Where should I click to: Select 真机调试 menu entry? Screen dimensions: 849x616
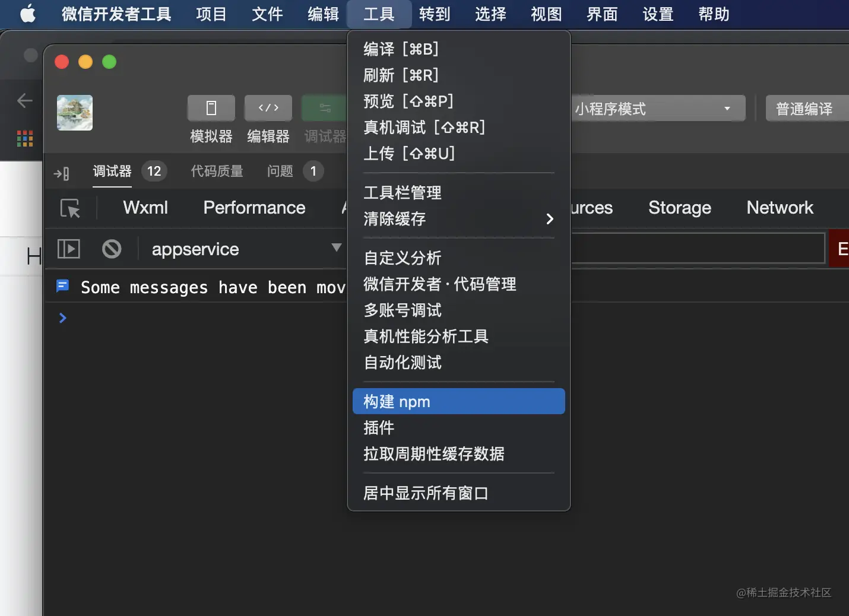click(x=458, y=127)
